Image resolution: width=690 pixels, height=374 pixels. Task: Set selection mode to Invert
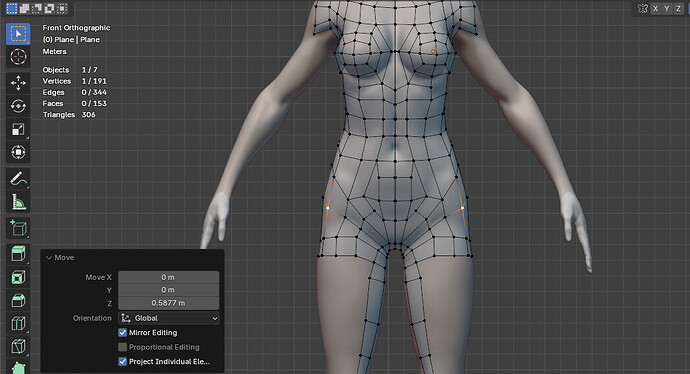pyautogui.click(x=49, y=8)
